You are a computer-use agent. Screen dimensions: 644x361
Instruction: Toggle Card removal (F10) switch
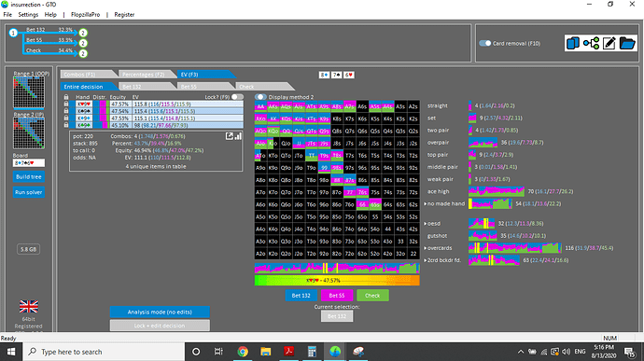[x=484, y=43]
